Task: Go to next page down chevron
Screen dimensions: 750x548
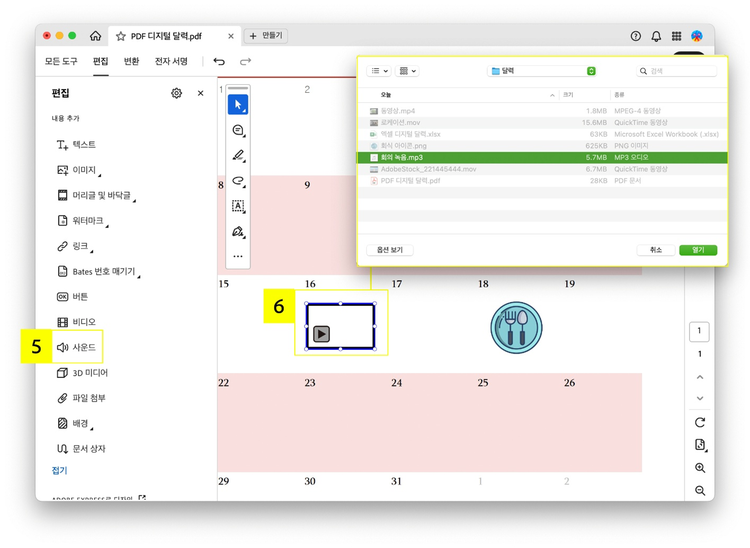Action: click(x=700, y=398)
